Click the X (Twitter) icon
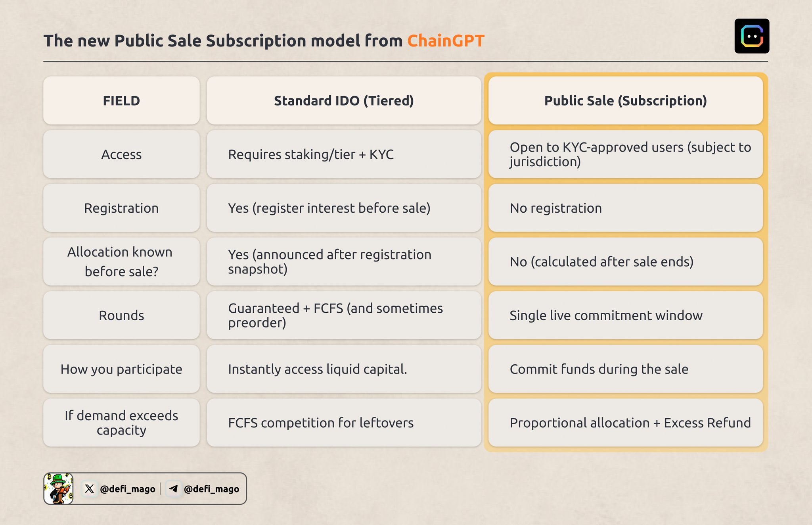The image size is (812, 525). 90,488
